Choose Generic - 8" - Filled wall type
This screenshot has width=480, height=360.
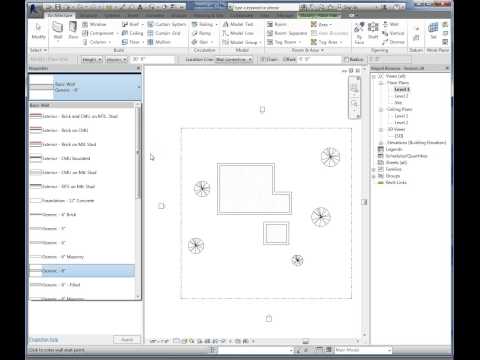coord(82,285)
